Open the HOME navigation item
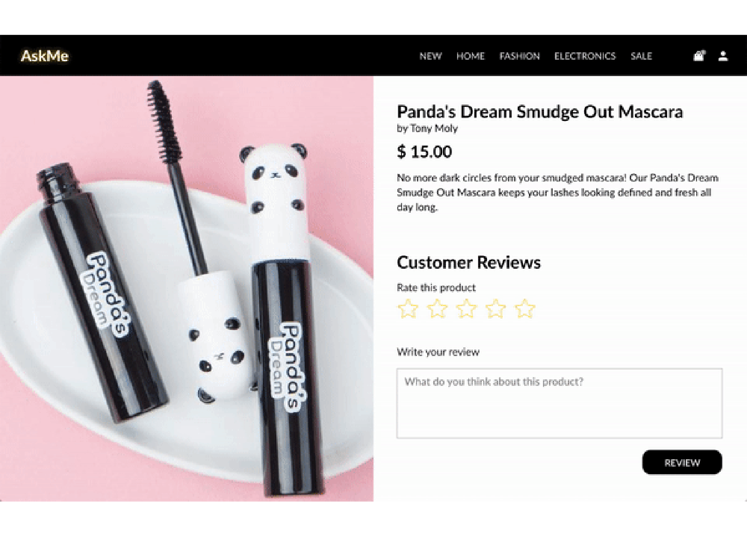The image size is (747, 560). [x=470, y=56]
